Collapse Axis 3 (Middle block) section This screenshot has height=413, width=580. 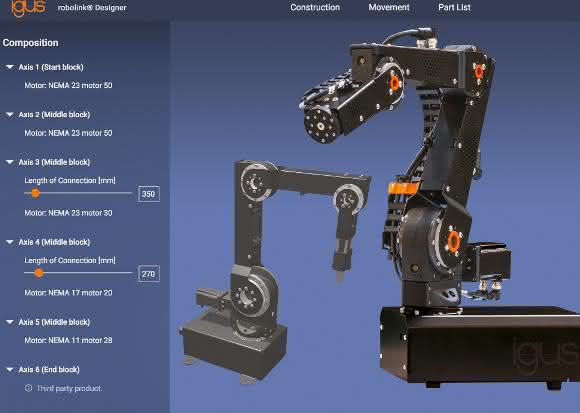pos(10,162)
